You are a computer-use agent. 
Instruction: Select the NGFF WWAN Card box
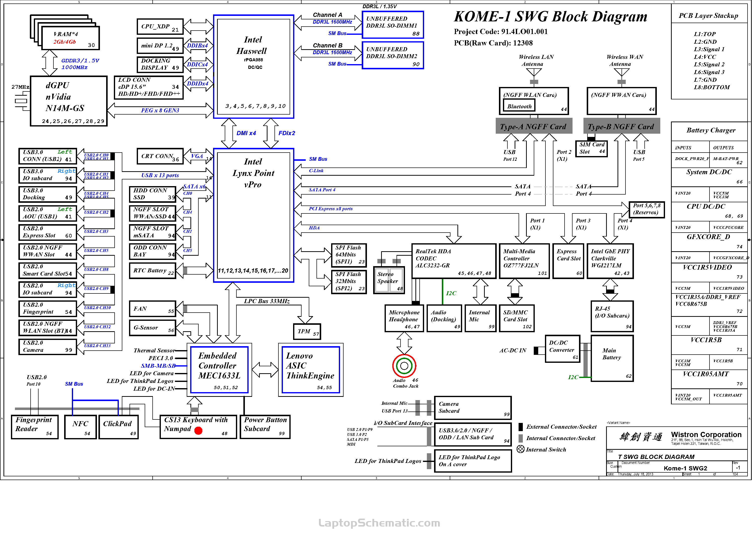622,101
